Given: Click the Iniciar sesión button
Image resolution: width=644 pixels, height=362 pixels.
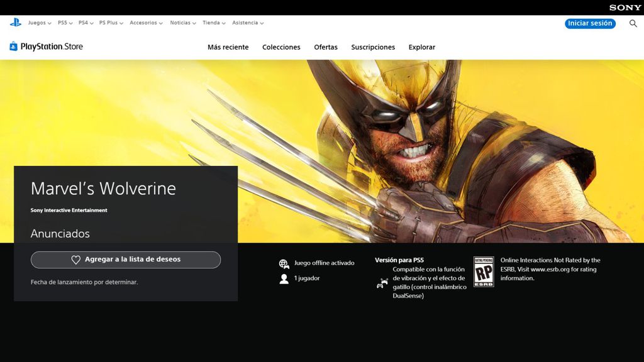Looking at the screenshot, I should coord(589,23).
